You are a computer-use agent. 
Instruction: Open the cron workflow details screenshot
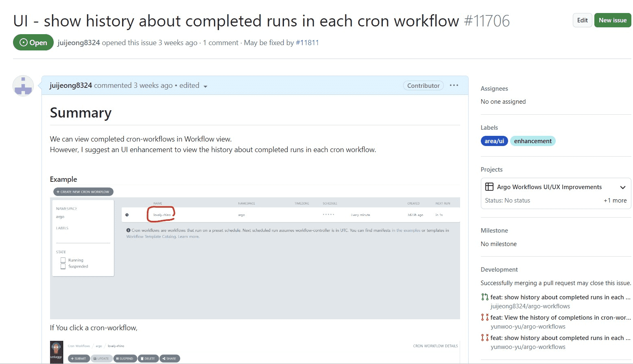[x=255, y=352]
